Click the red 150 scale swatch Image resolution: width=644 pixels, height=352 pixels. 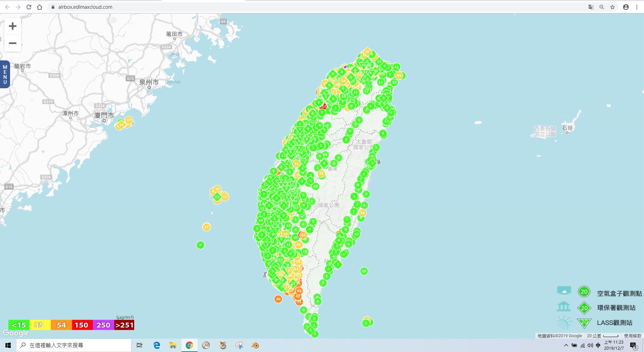(x=82, y=325)
